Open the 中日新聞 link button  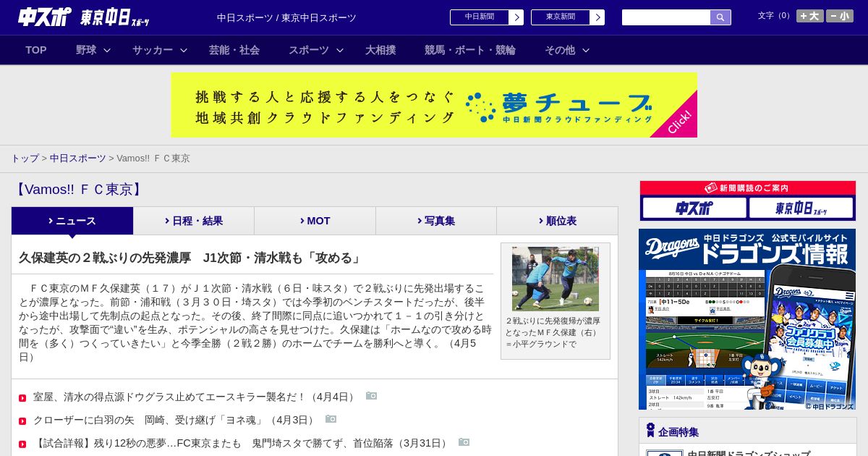coord(487,17)
